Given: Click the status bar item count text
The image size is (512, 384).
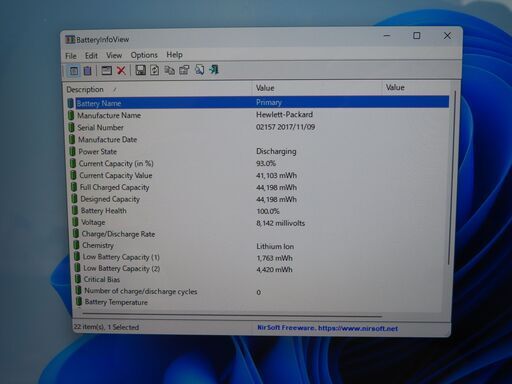Looking at the screenshot, I should click(x=106, y=327).
